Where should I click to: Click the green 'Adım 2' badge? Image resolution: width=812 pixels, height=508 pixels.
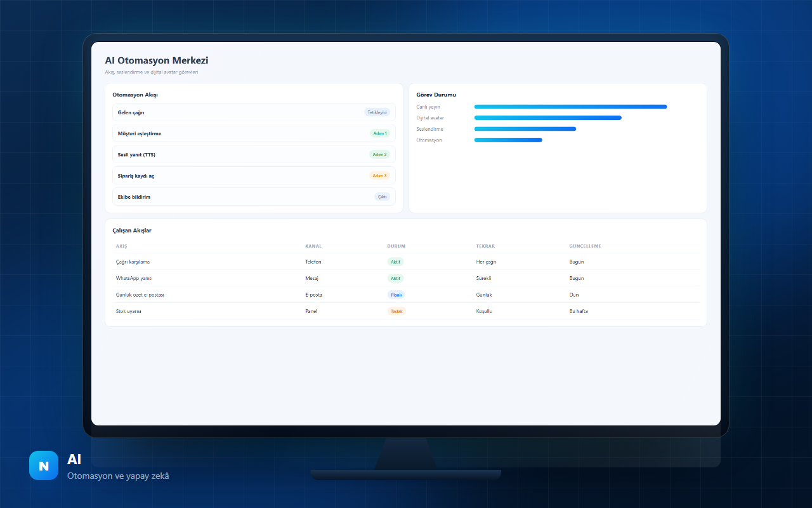pos(379,154)
